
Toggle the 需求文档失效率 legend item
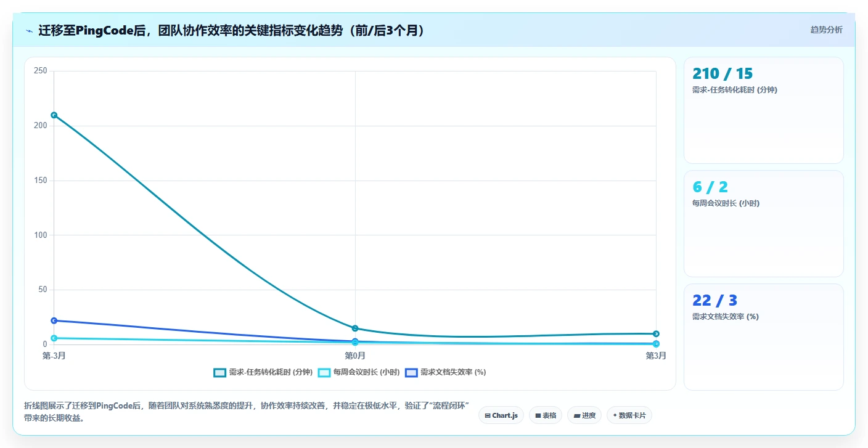pyautogui.click(x=446, y=372)
